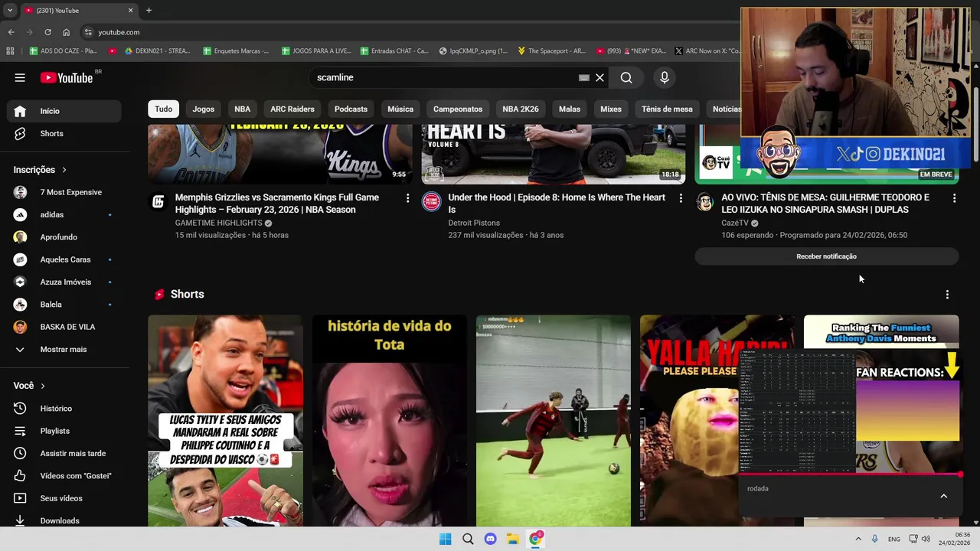Open a new browser tab with plus

click(x=149, y=10)
